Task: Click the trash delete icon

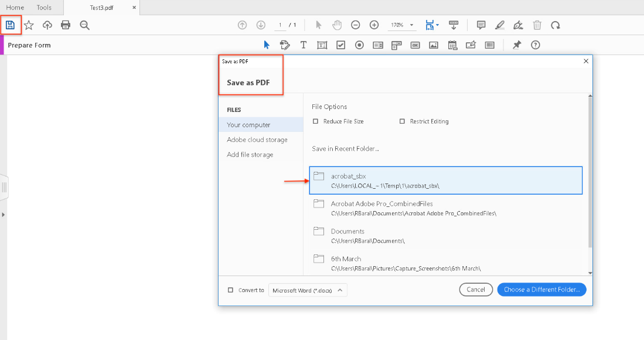Action: tap(537, 25)
